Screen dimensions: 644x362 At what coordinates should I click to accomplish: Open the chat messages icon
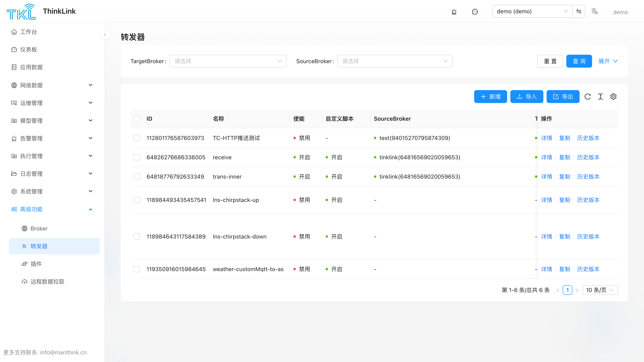coord(475,12)
